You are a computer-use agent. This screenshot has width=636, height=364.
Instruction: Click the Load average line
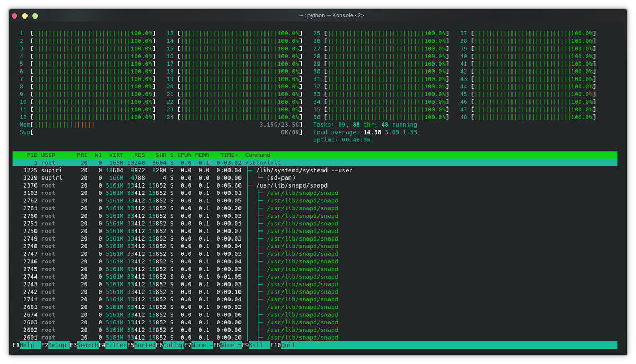(x=365, y=132)
